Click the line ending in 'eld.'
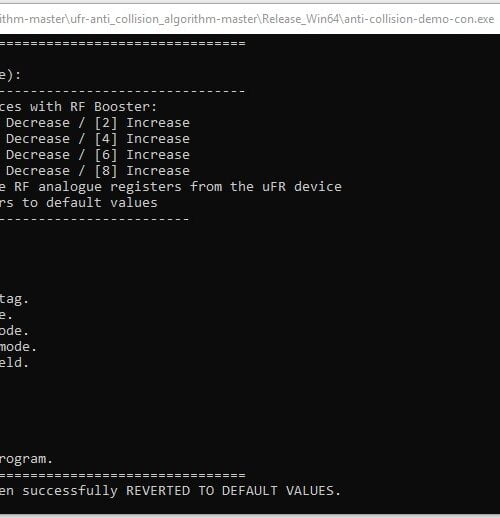Screen dimensions: 500x518 (14, 363)
